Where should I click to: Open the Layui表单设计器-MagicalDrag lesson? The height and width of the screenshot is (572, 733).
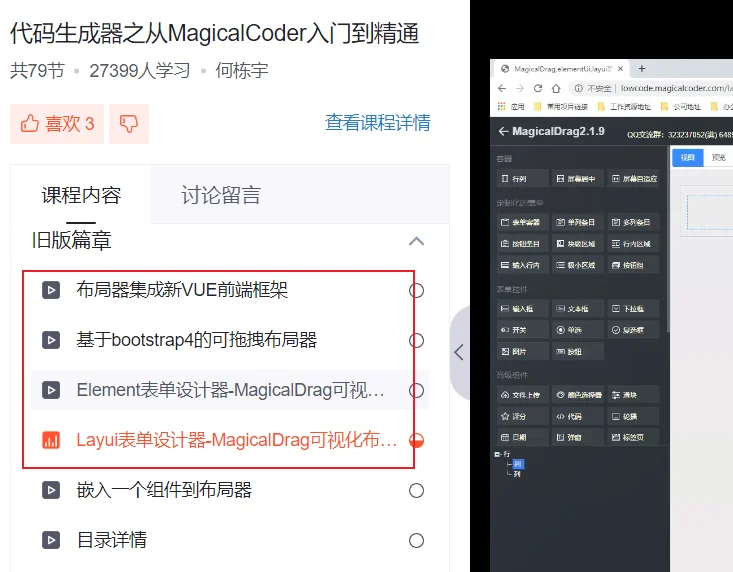tap(237, 440)
